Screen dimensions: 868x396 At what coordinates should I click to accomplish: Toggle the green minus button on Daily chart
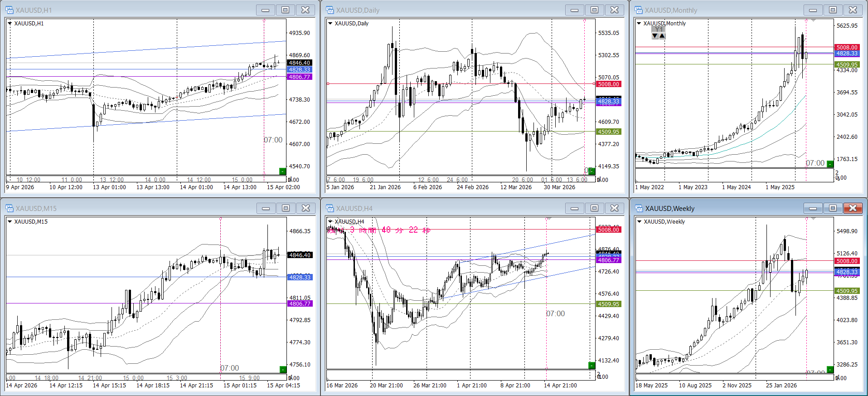pos(592,171)
